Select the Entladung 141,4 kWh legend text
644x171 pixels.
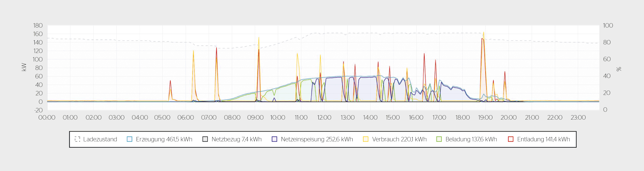click(x=543, y=139)
